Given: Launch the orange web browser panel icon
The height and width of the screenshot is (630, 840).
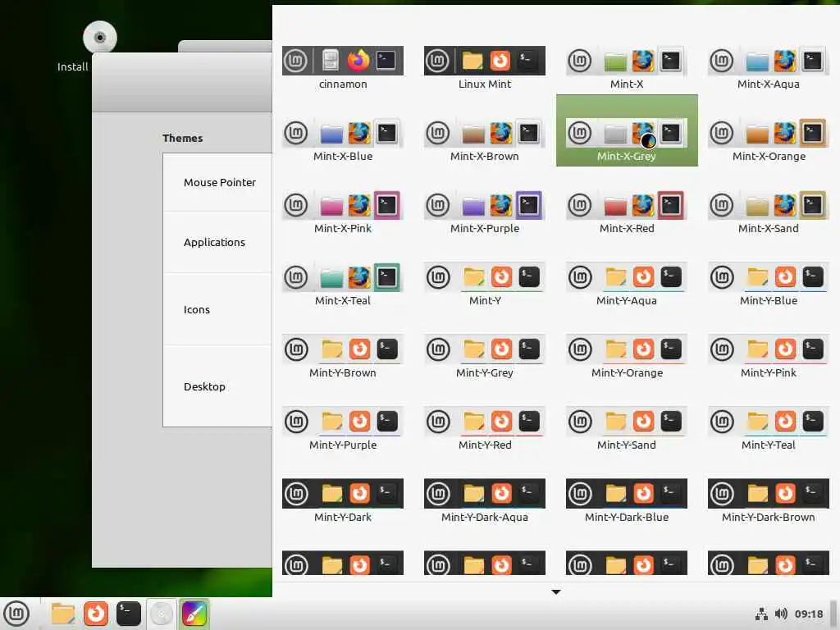Looking at the screenshot, I should point(96,614).
